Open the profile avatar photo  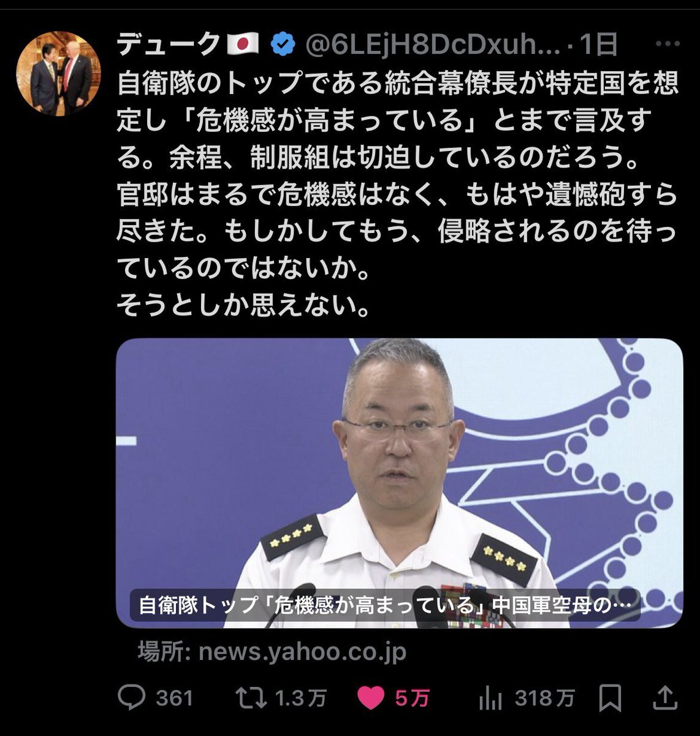(x=59, y=74)
